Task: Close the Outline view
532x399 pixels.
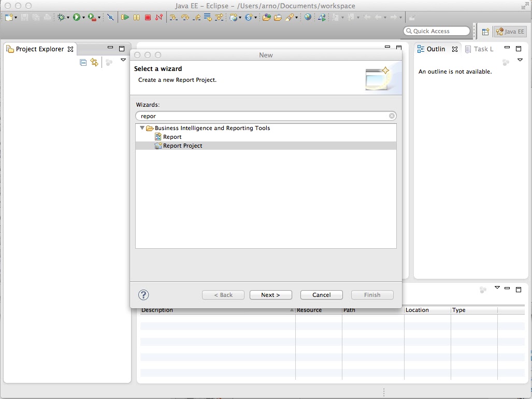Action: pyautogui.click(x=455, y=49)
